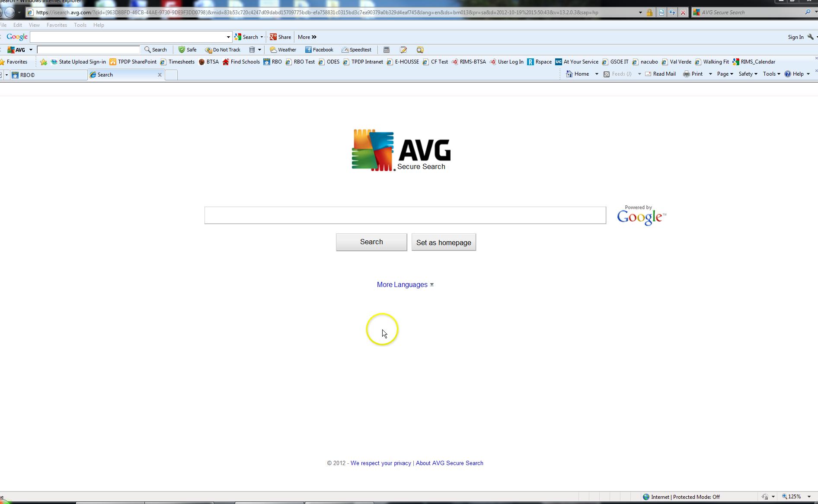Open the View menu
This screenshot has width=818, height=504.
pyautogui.click(x=34, y=25)
